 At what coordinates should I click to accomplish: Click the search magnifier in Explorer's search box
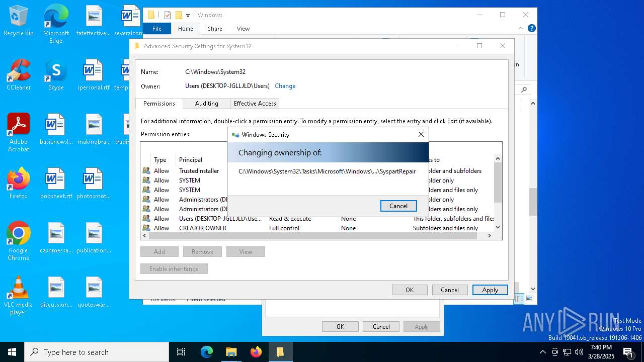(524, 89)
